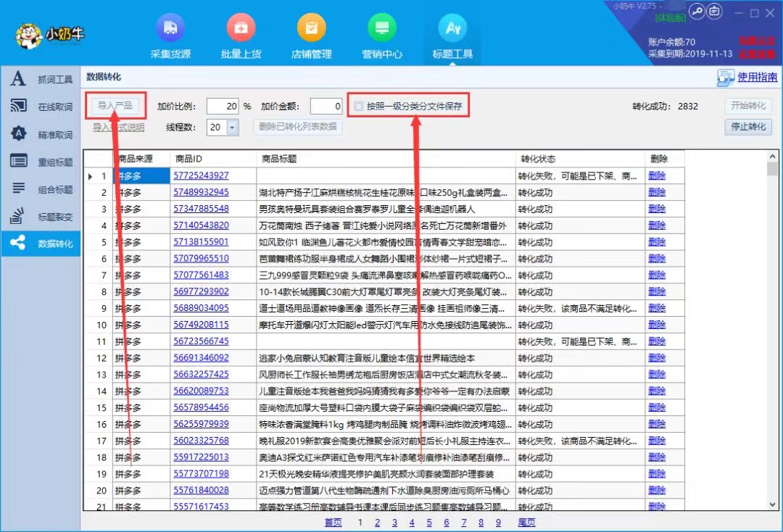Select the 精准取词 sidebar item
Screen dimensions: 783x532
point(41,134)
